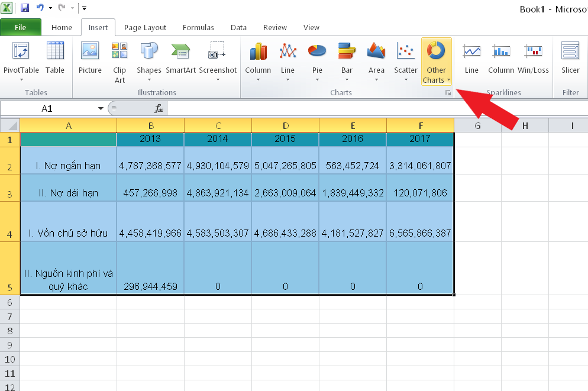Select row 4 header
The width and height of the screenshot is (588, 391).
pyautogui.click(x=9, y=222)
